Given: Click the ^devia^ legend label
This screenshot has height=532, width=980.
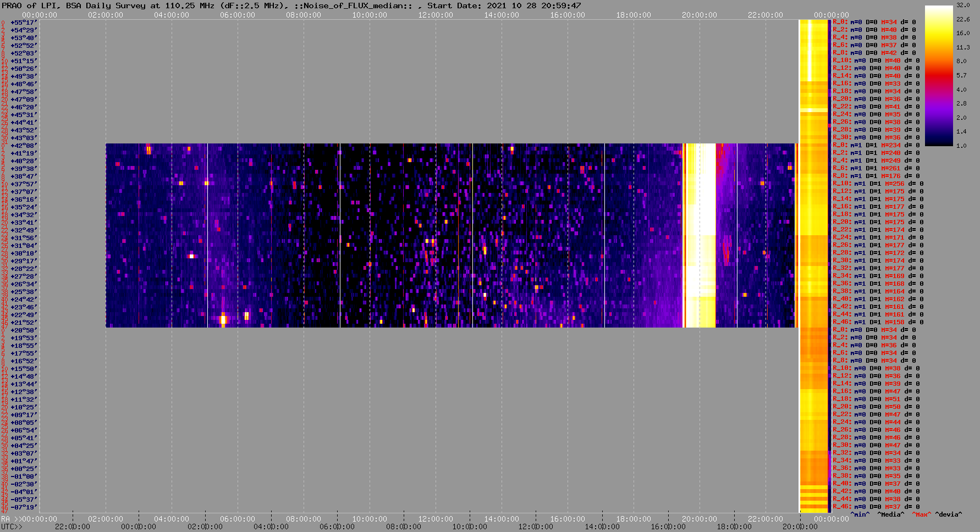Looking at the screenshot, I should [949, 514].
